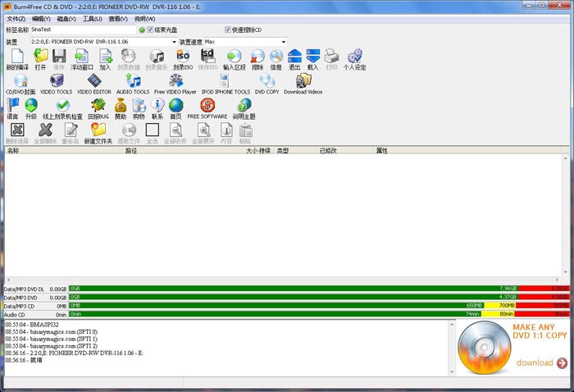This screenshot has width=574, height=392.
Task: Launch the VIDEO EDITOR
Action: [94, 84]
